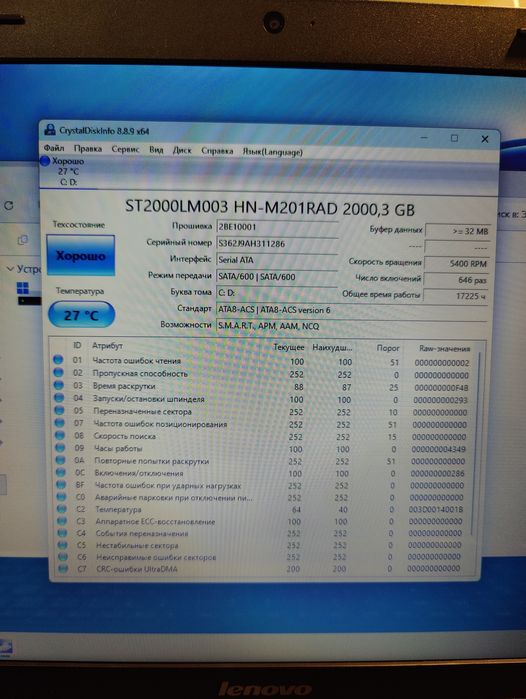The image size is (526, 699).
Task: Click status icon for Скорость поиска
Action: [x=60, y=435]
